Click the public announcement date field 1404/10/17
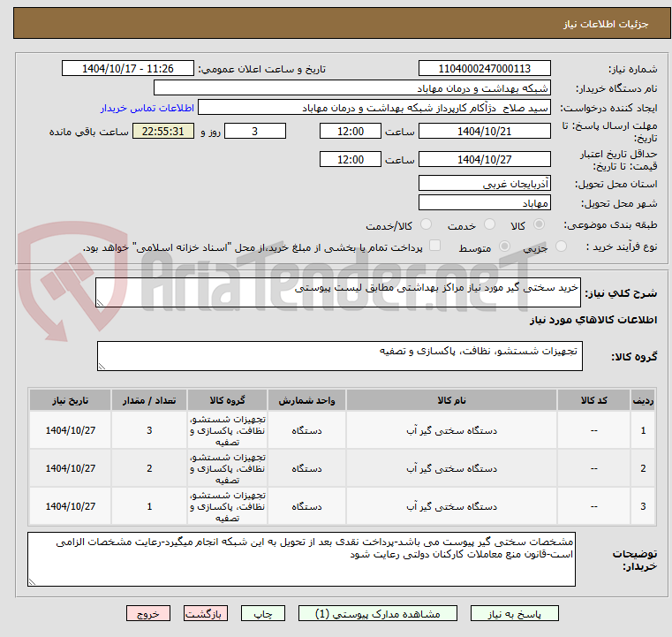 (x=128, y=69)
